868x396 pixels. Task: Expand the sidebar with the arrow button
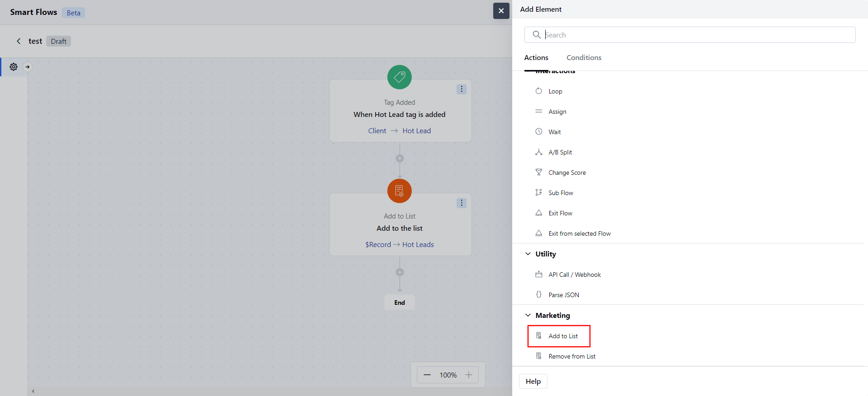[x=28, y=67]
